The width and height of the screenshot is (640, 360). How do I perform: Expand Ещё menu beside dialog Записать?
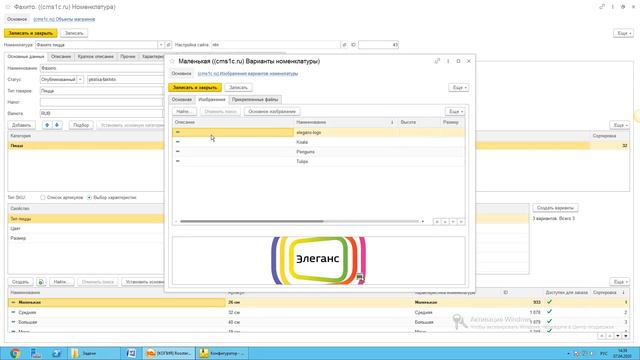click(458, 88)
